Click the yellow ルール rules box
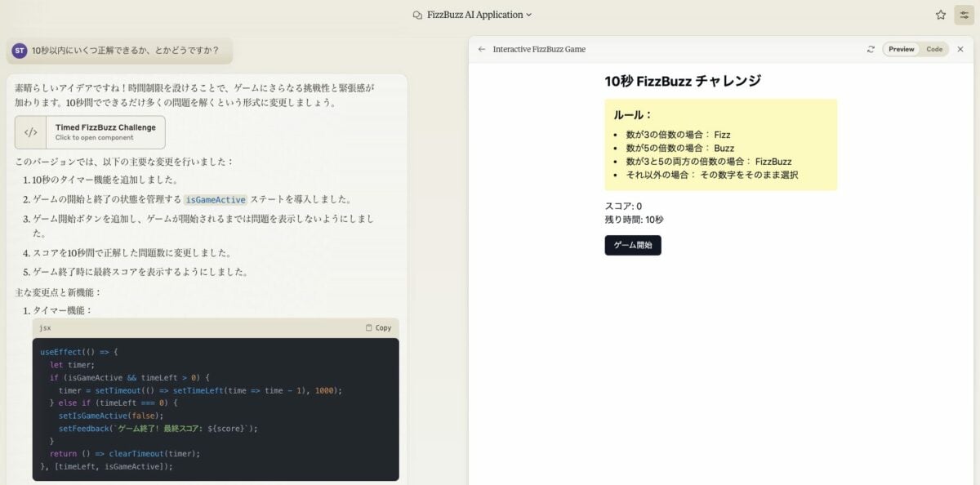980x485 pixels. point(720,145)
